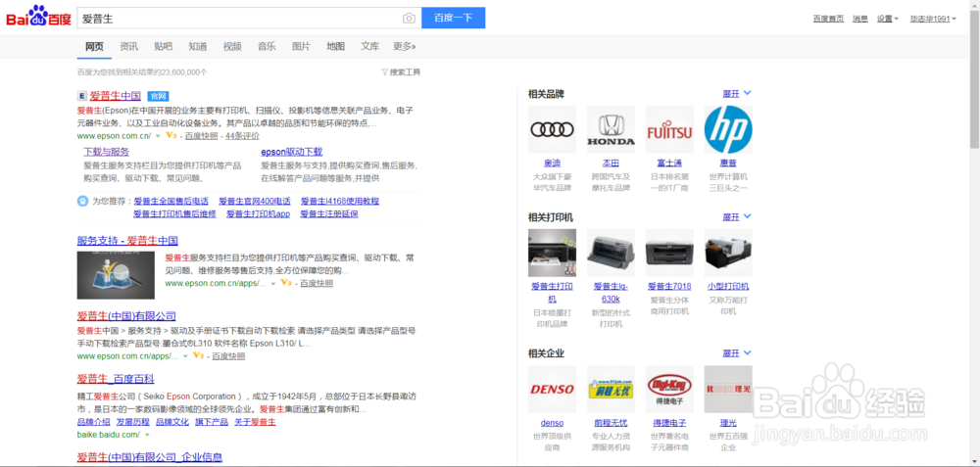980x467 pixels.
Task: Click the 爱普生lq-630k printer image
Action: [611, 253]
